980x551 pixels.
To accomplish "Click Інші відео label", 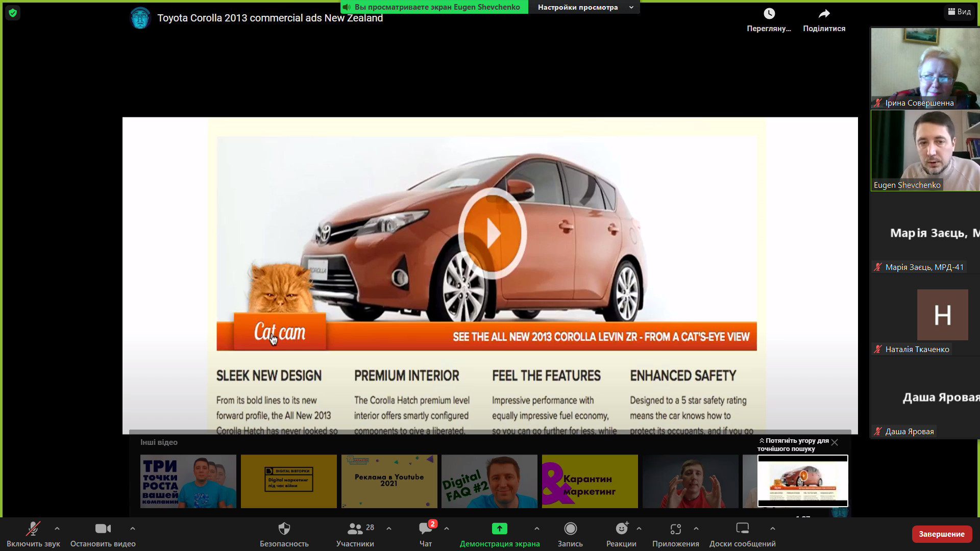I will click(x=159, y=442).
